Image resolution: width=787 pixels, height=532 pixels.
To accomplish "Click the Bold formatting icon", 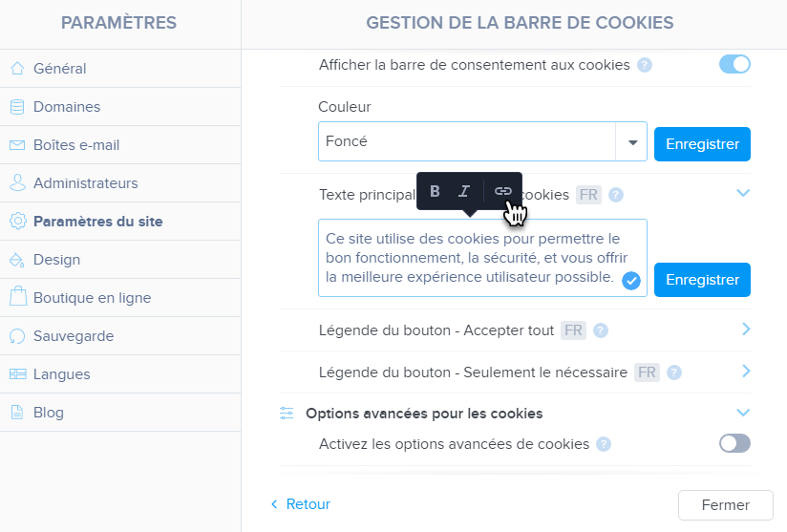I will point(436,191).
